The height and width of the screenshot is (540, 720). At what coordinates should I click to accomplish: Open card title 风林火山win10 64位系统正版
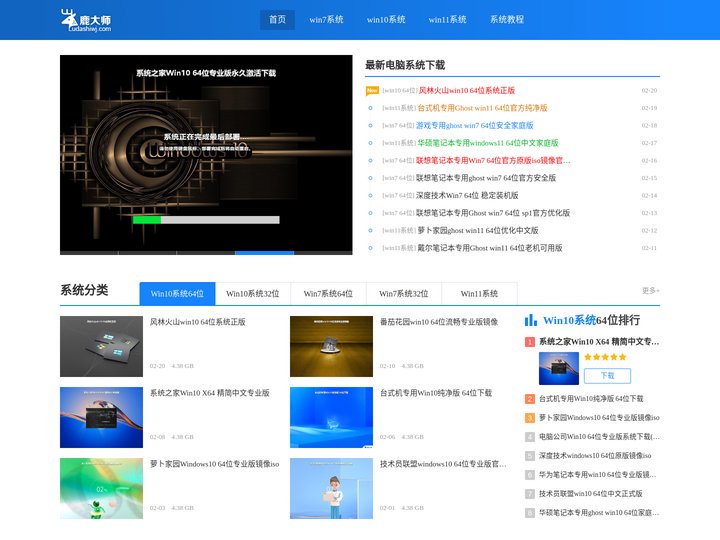point(197,322)
